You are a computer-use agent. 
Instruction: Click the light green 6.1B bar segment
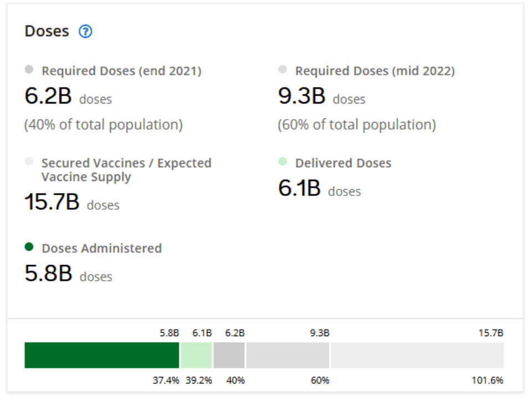click(x=196, y=355)
